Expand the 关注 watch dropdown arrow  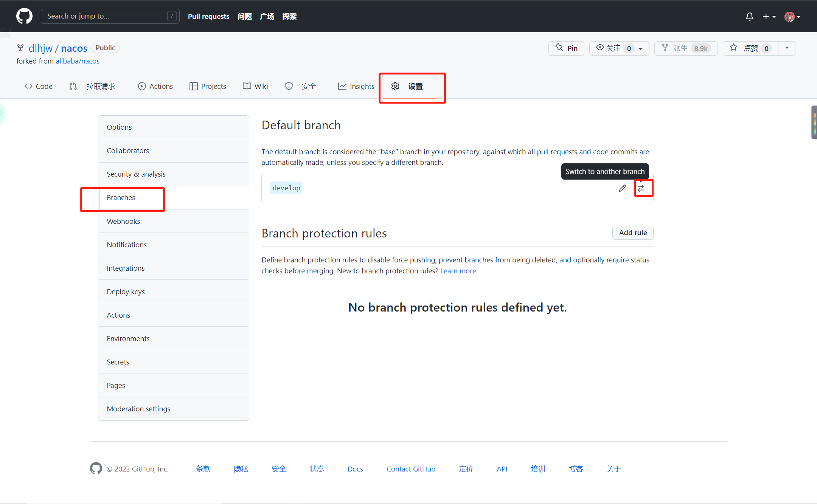click(641, 48)
